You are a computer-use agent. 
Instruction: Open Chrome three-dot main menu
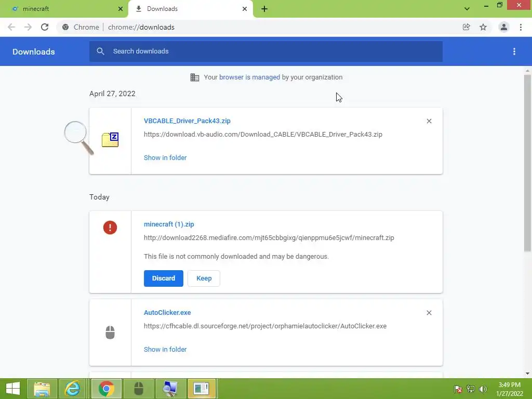521,27
